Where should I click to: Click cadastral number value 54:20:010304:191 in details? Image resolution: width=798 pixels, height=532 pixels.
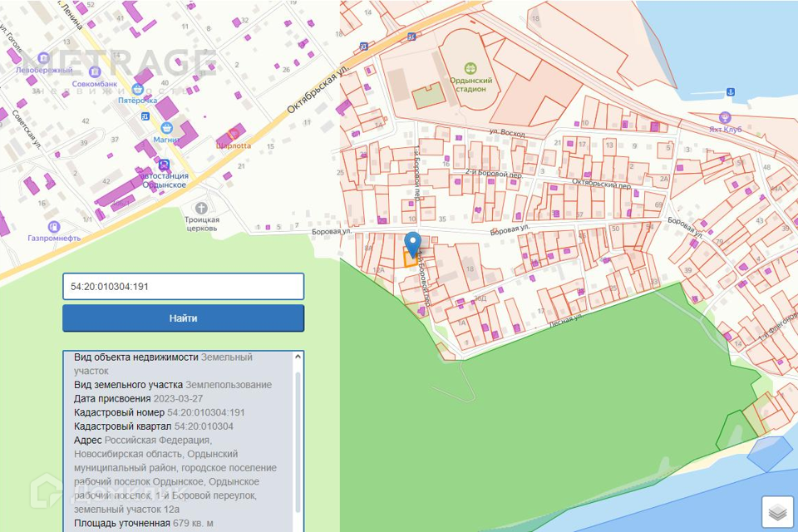coord(206,412)
